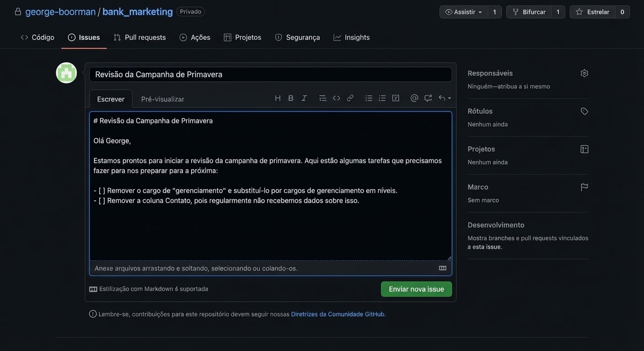Click the star count next to Estrelar
Image resolution: width=644 pixels, height=351 pixels.
tap(623, 12)
